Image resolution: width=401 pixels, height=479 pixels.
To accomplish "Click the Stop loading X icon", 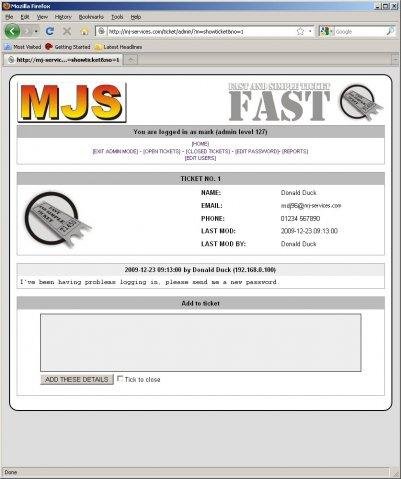I will coord(67,31).
